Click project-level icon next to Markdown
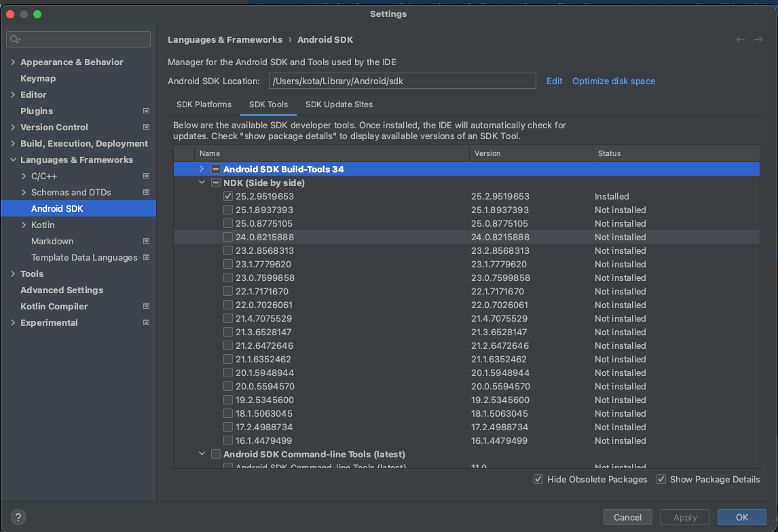 [x=147, y=241]
